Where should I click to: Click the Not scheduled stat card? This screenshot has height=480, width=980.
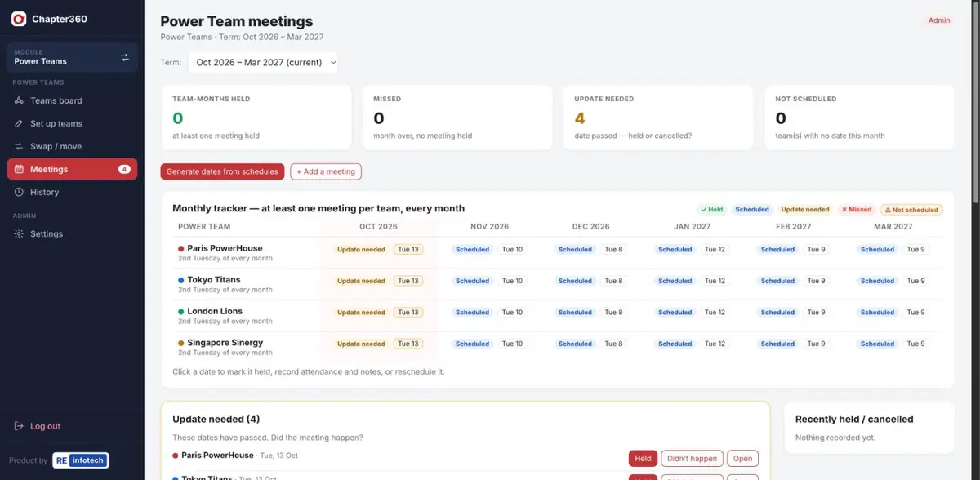pyautogui.click(x=858, y=118)
